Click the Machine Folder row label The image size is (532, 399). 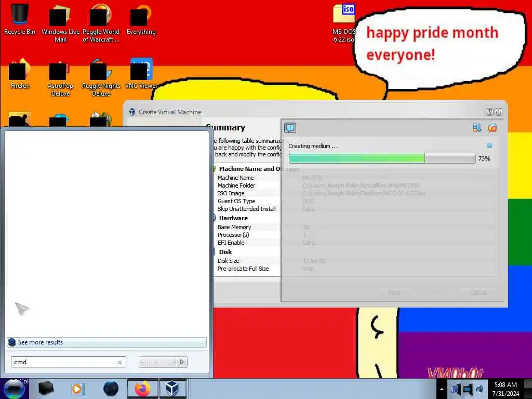[x=236, y=185]
